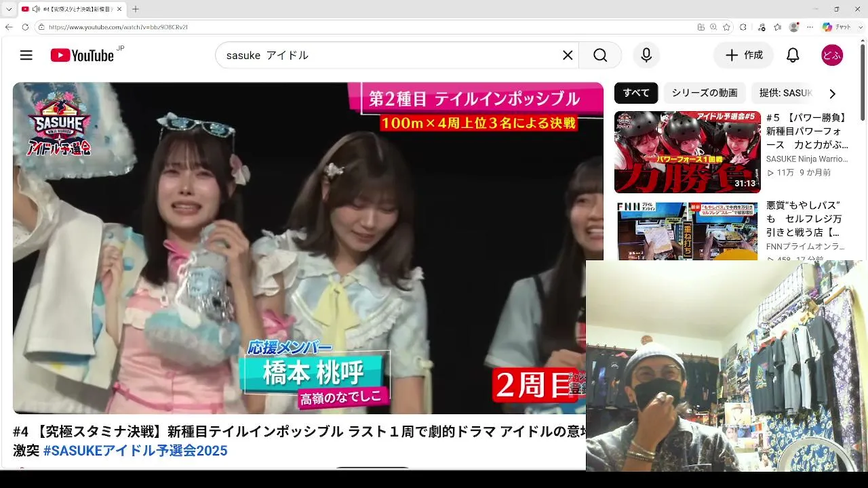Screen dimensions: 868x488
Task: Open the account avatar menu
Action: point(832,56)
